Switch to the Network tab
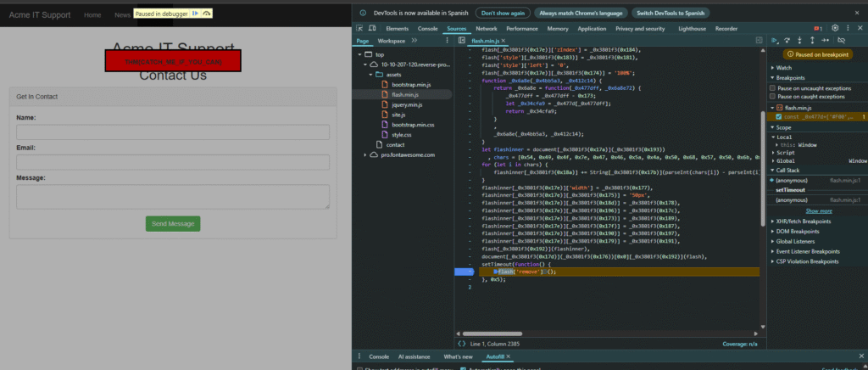Image resolution: width=868 pixels, height=370 pixels. click(x=486, y=28)
